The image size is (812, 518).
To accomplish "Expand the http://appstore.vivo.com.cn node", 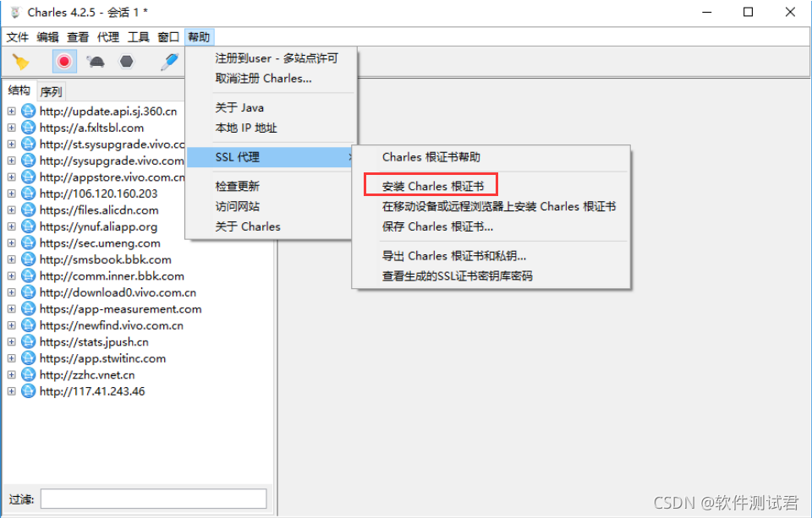I will click(x=11, y=177).
